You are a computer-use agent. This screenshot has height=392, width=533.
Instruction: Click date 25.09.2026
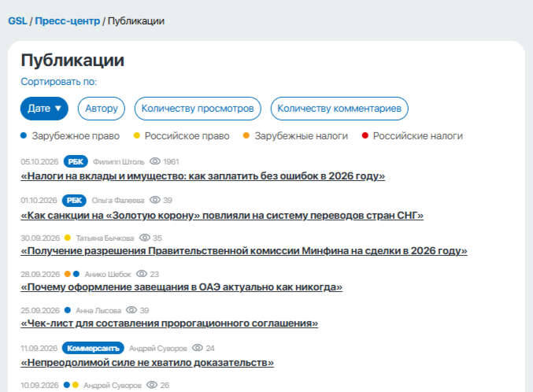[x=40, y=311]
